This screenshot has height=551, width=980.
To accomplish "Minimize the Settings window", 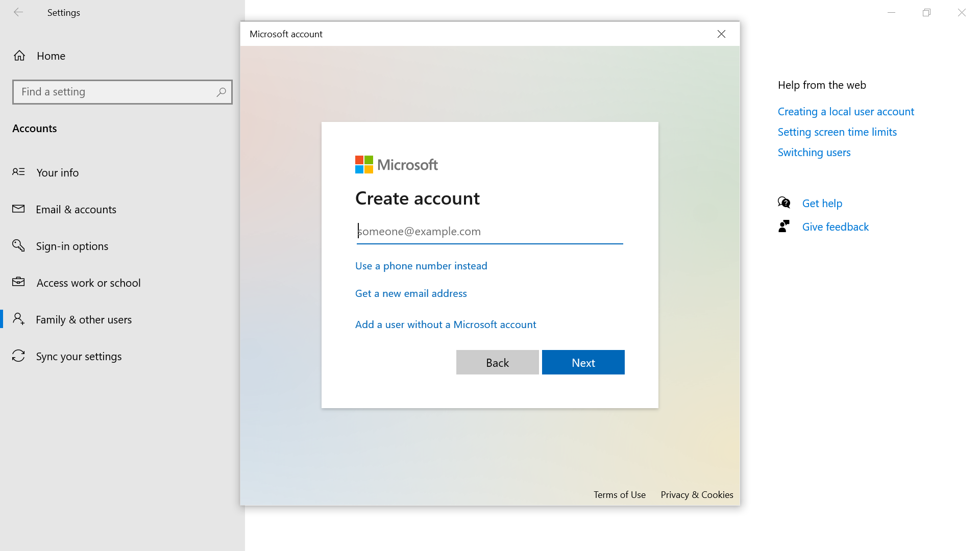I will pos(892,12).
